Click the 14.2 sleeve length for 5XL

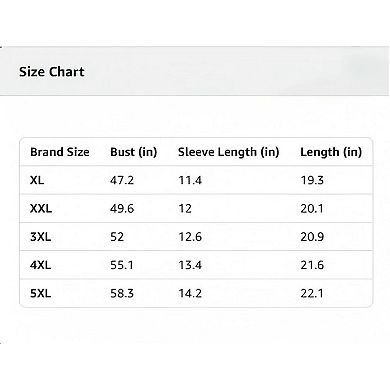[x=190, y=294]
